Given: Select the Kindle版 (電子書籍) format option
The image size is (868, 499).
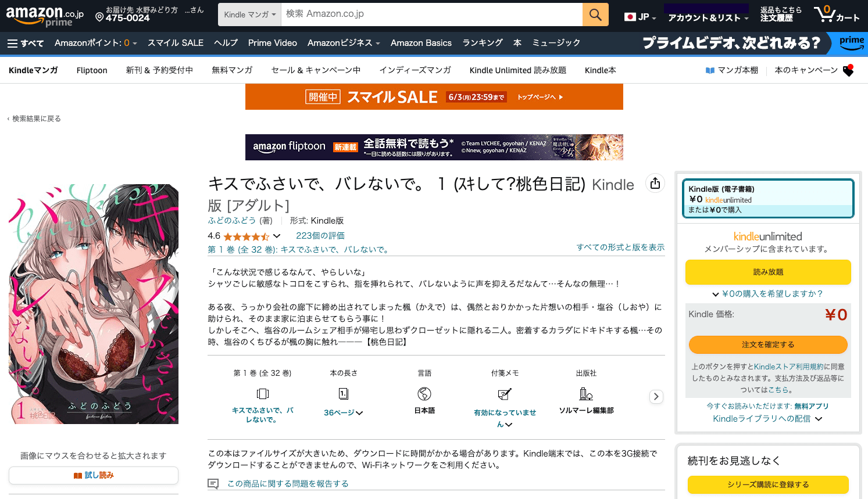Looking at the screenshot, I should (767, 199).
